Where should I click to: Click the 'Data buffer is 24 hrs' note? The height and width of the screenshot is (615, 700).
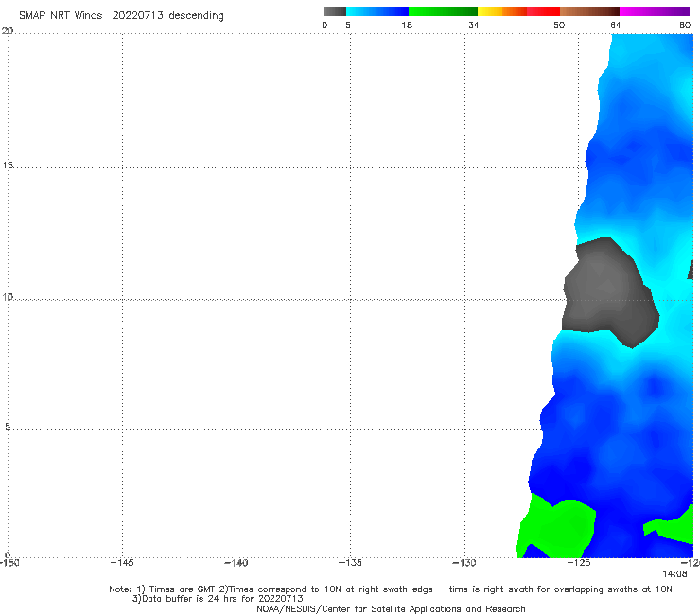pyautogui.click(x=218, y=599)
